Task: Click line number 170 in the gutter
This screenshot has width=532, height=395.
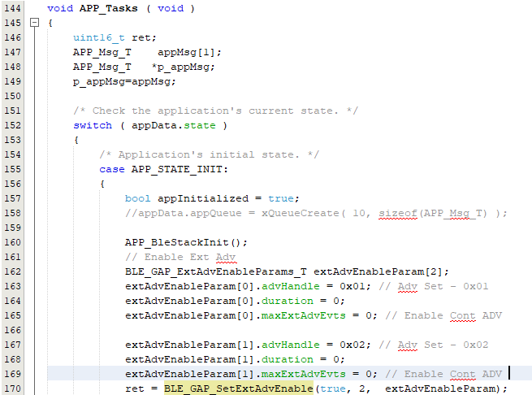Action: (12, 388)
